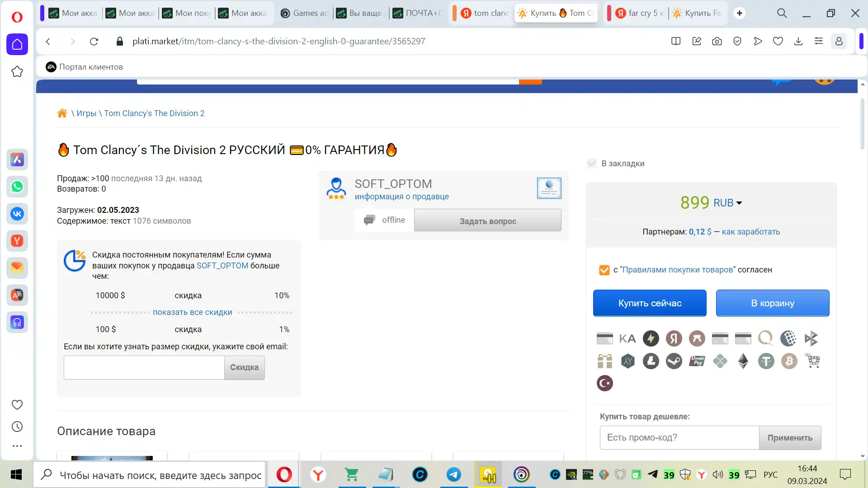Reload the current page
This screenshot has width=868, height=488.
coord(94,42)
